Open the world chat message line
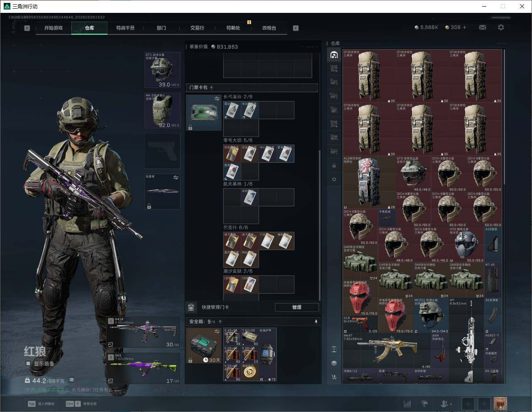The image size is (532, 412). pyautogui.click(x=68, y=390)
